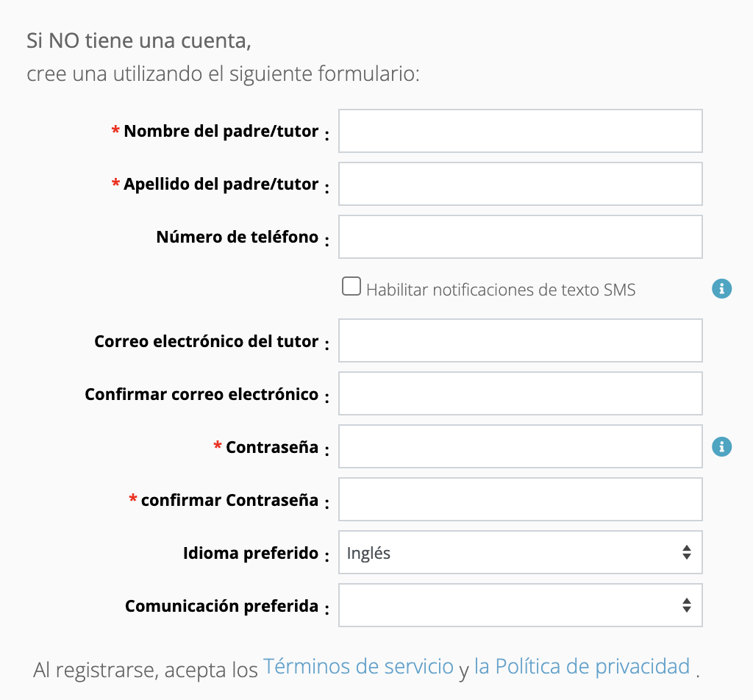
Task: Click into the Número de teléfono field
Action: (520, 237)
